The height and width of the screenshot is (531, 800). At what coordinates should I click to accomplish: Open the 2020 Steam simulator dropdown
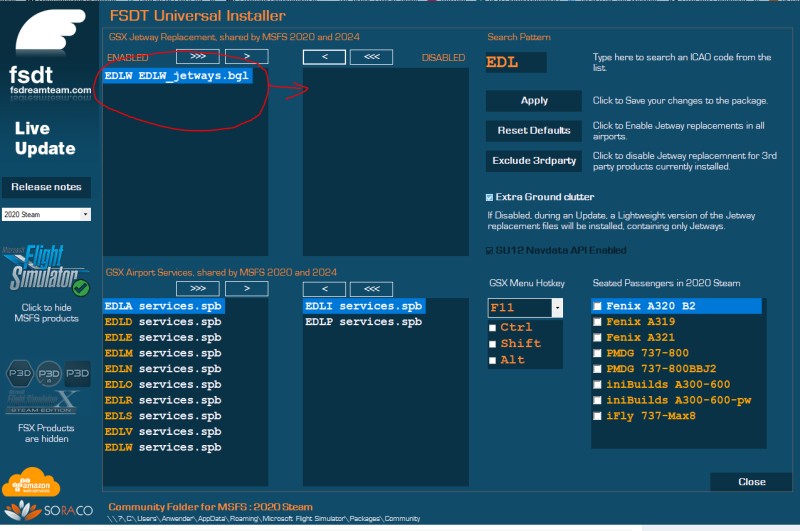coord(46,214)
